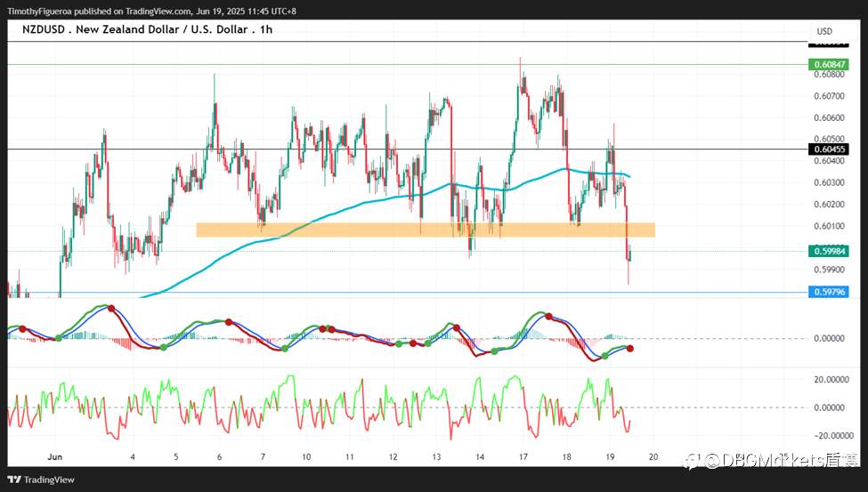
Task: Click the 0.60455 black price label
Action: pyautogui.click(x=828, y=149)
